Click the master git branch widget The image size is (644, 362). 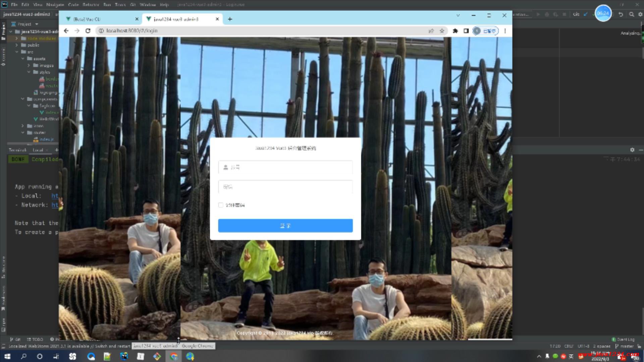pos(625,346)
